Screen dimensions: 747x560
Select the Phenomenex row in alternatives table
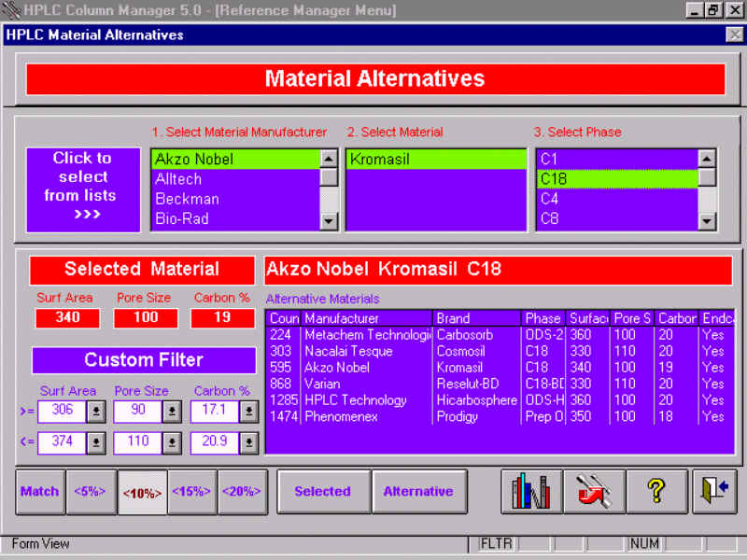pyautogui.click(x=500, y=416)
